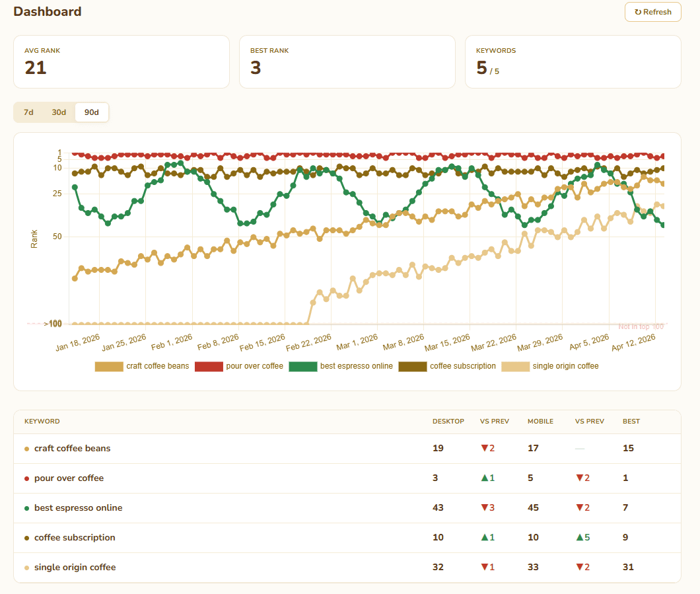Click craft coffee beans legend label
This screenshot has height=594, width=700.
click(x=158, y=366)
